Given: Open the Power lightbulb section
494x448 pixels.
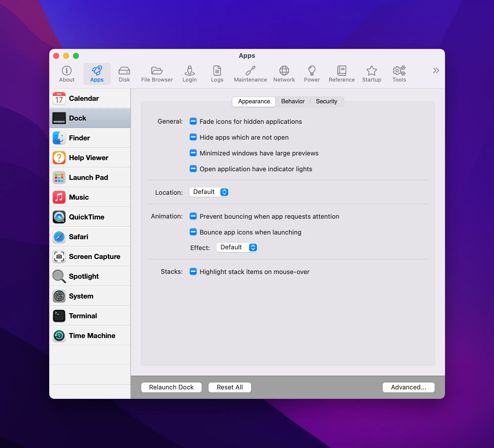Looking at the screenshot, I should [x=312, y=74].
